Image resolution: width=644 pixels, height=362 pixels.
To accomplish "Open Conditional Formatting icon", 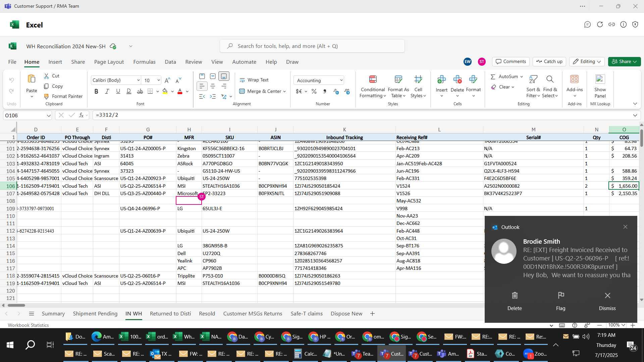I will (x=373, y=79).
